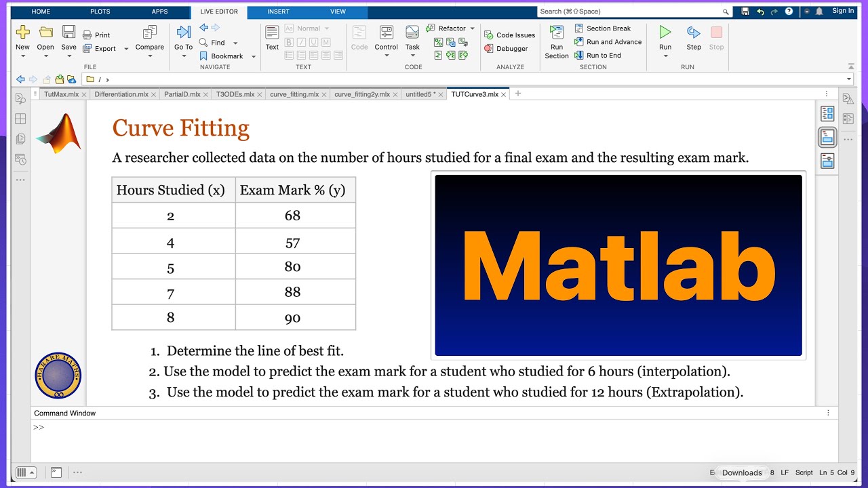The image size is (868, 488).
Task: Click the "Ln 5 Col 9" status text
Action: tap(837, 472)
